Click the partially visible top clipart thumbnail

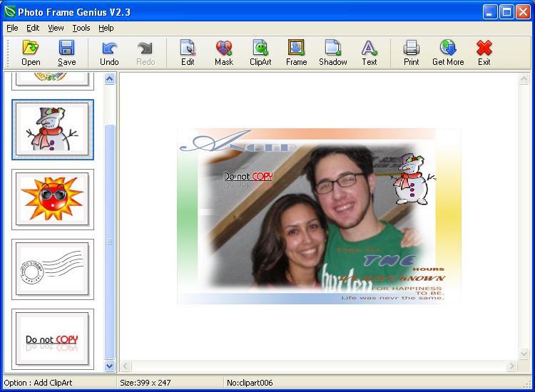point(53,81)
